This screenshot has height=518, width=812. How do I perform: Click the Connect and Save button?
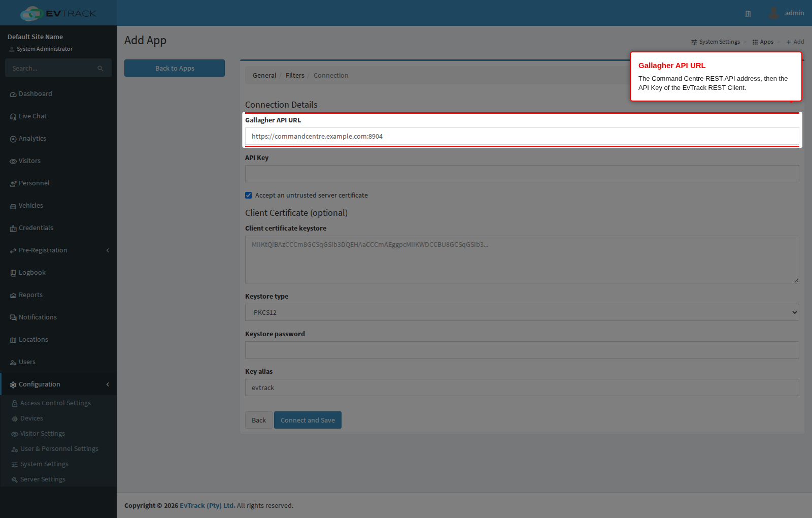(x=308, y=420)
